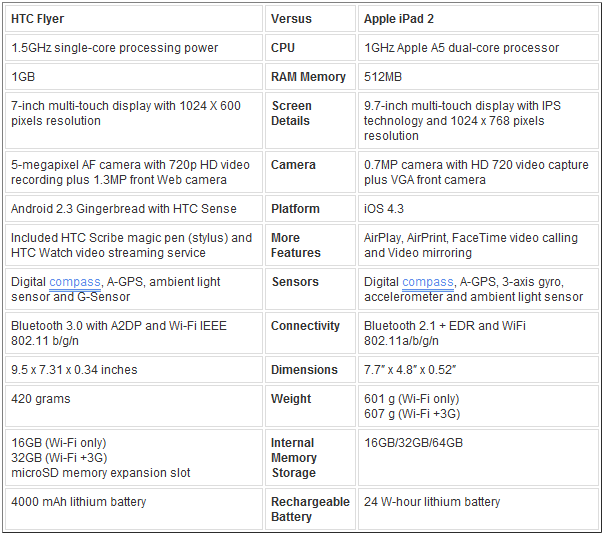606x535 pixels.
Task: Select the Screen Details row label
Action: click(x=292, y=113)
